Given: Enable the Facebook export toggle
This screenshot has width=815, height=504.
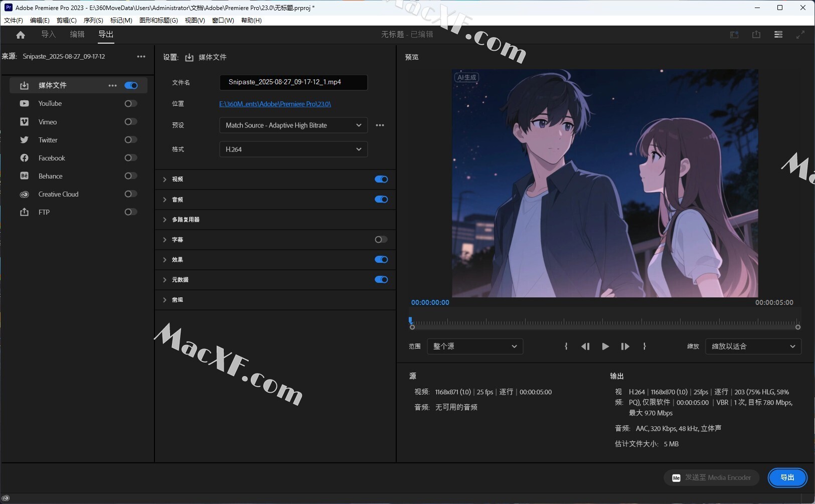Looking at the screenshot, I should click(131, 158).
